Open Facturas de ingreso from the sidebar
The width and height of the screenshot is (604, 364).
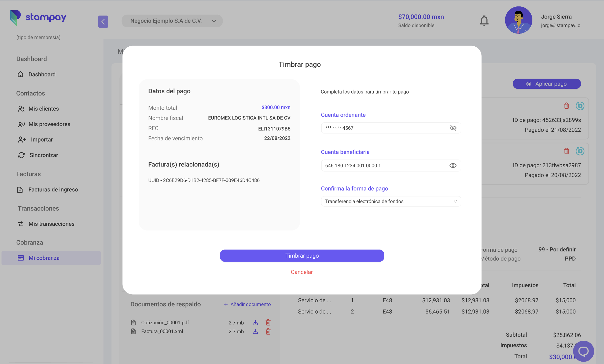(x=53, y=190)
